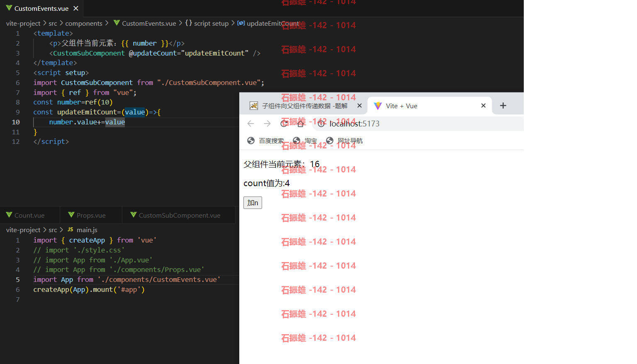Click 'count值为:4' text in browser
637x364 pixels.
(267, 183)
